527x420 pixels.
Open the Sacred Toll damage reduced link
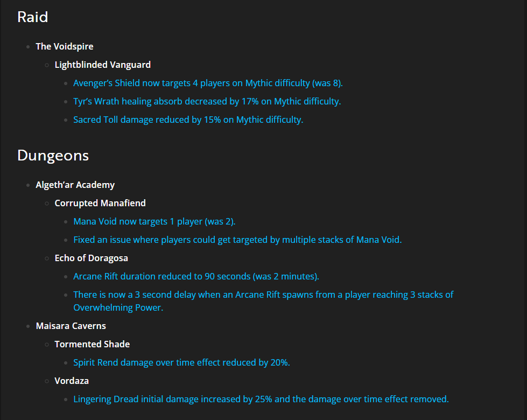[188, 120]
